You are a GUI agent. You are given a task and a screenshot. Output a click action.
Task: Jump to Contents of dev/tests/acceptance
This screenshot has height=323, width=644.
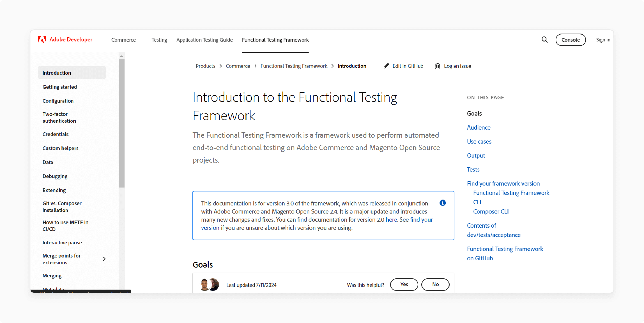(x=493, y=230)
